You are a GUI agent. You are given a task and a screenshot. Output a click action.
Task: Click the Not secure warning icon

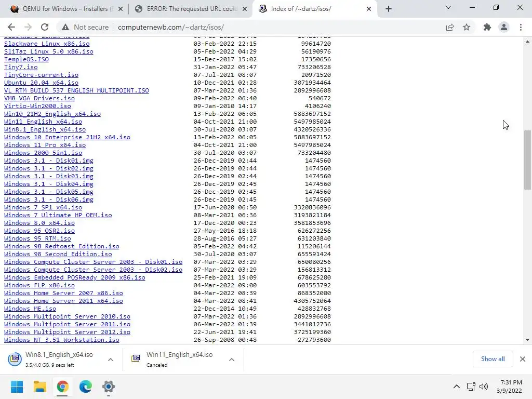point(65,27)
